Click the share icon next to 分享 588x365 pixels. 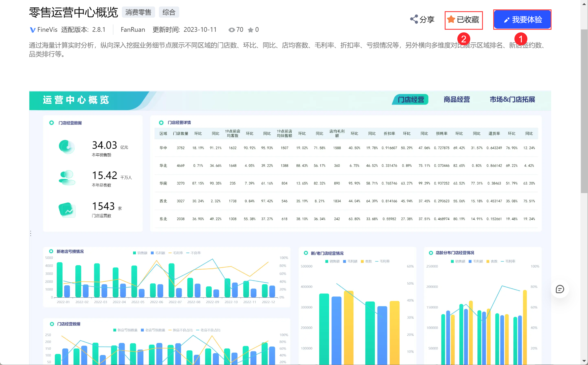coord(414,19)
